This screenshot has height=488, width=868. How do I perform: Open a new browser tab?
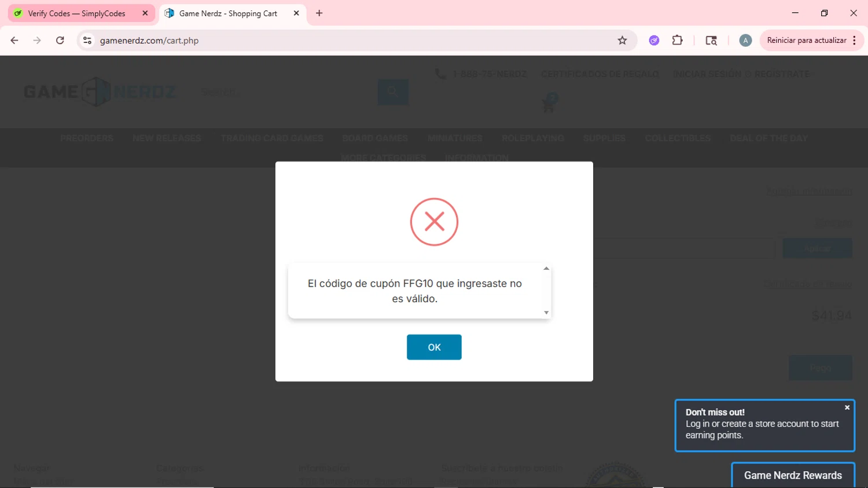pos(319,13)
